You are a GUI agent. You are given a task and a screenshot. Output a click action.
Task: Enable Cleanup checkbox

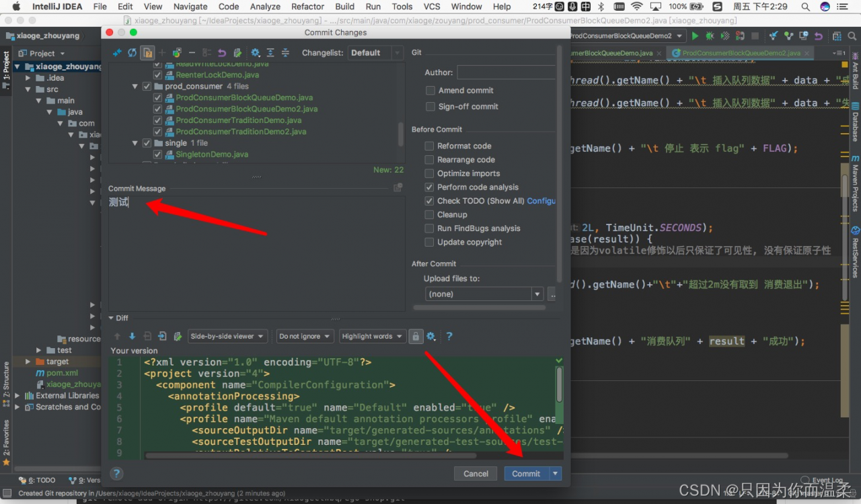(429, 214)
